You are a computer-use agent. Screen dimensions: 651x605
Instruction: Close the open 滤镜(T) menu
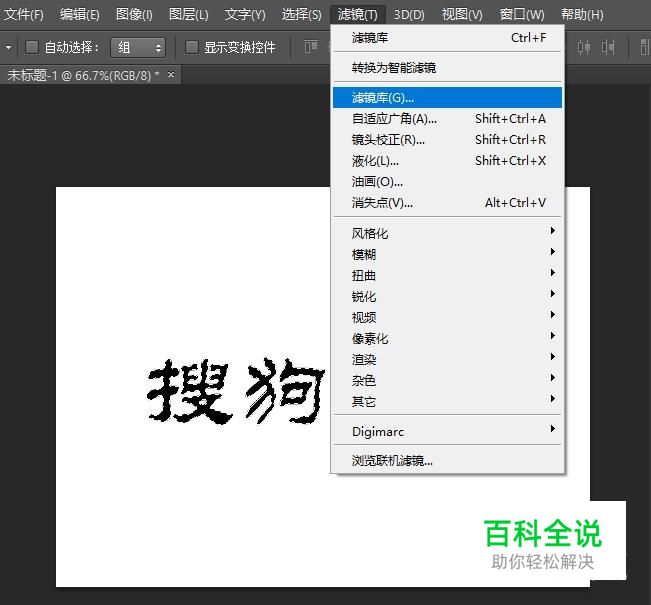coord(358,15)
